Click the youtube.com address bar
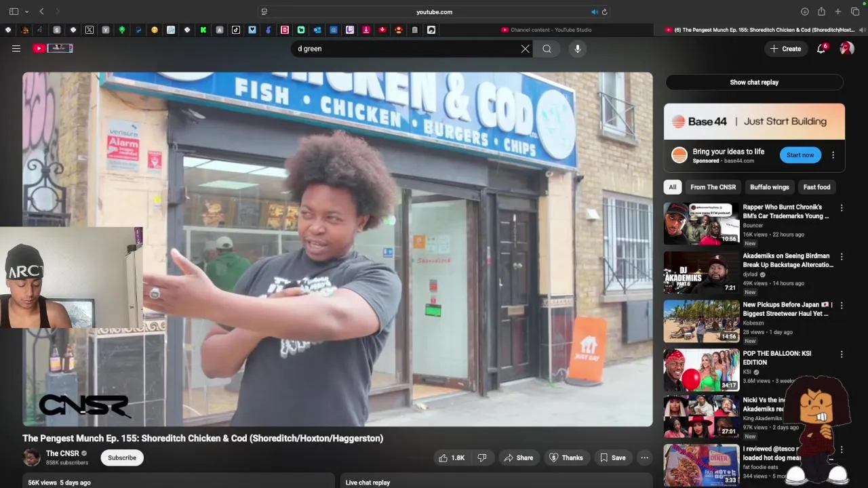The image size is (868, 488). click(434, 12)
